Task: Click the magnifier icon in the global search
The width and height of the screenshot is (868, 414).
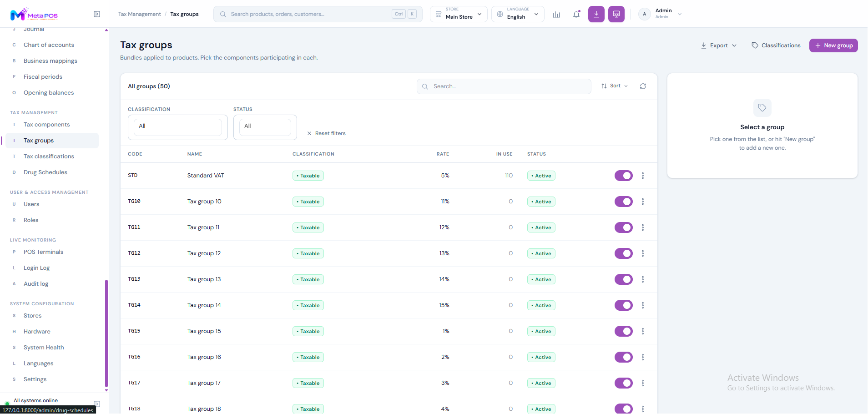Action: 223,14
